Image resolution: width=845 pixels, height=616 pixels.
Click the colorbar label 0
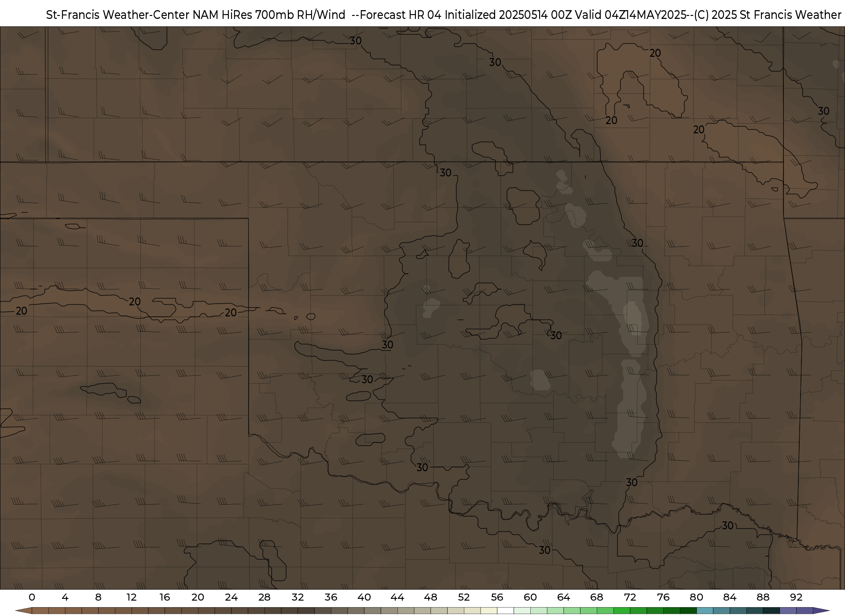pos(32,597)
